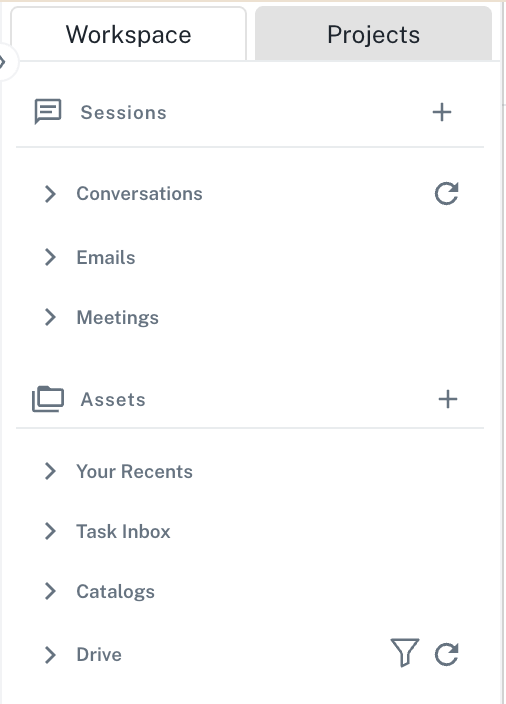Open the Task Inbox item label
The image size is (506, 704).
pos(123,531)
